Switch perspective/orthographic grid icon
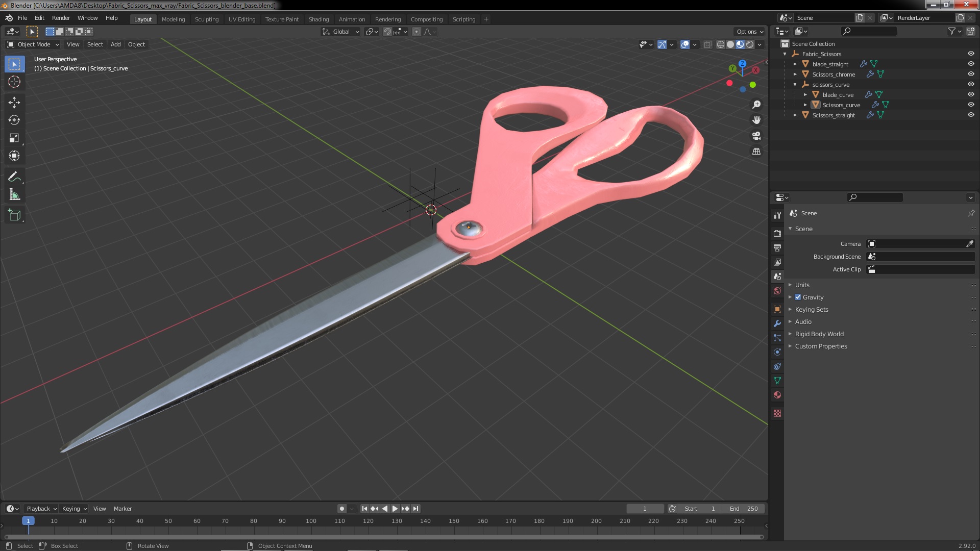 coord(756,152)
